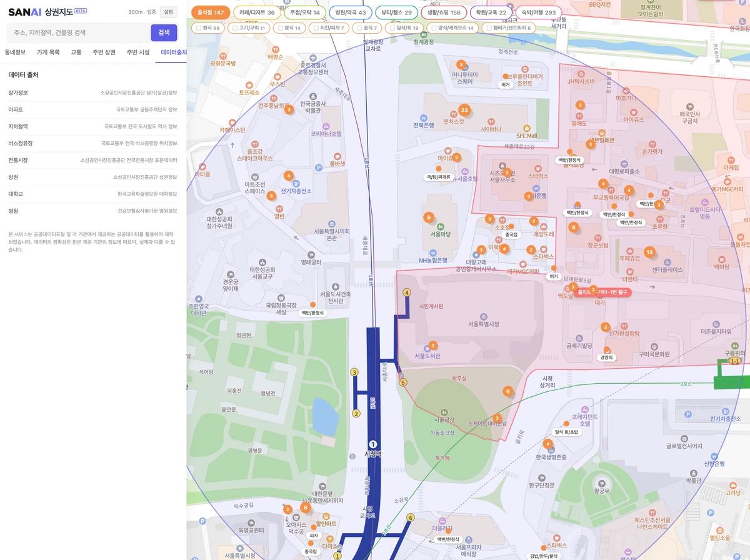Select the 6 cluster marker on 서울광장 lawn
This screenshot has width=750, height=560.
pyautogui.click(x=507, y=391)
